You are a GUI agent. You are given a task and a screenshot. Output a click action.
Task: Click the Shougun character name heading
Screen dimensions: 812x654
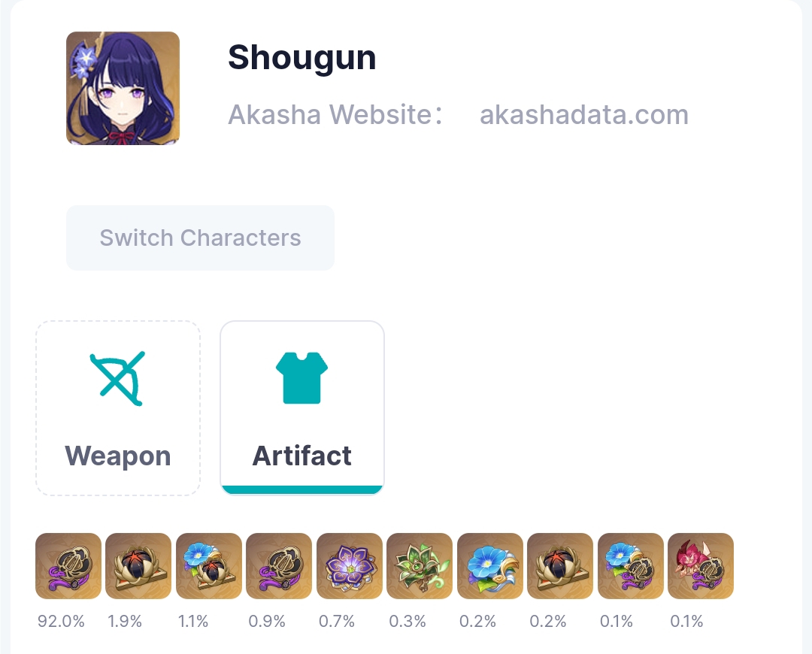click(302, 57)
